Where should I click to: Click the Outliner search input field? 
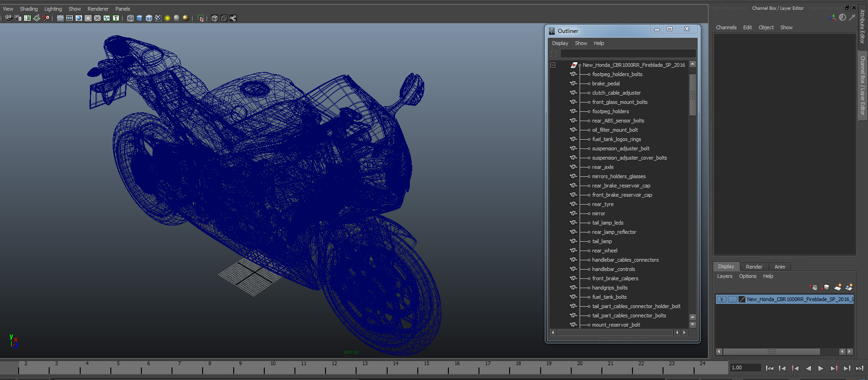point(628,54)
